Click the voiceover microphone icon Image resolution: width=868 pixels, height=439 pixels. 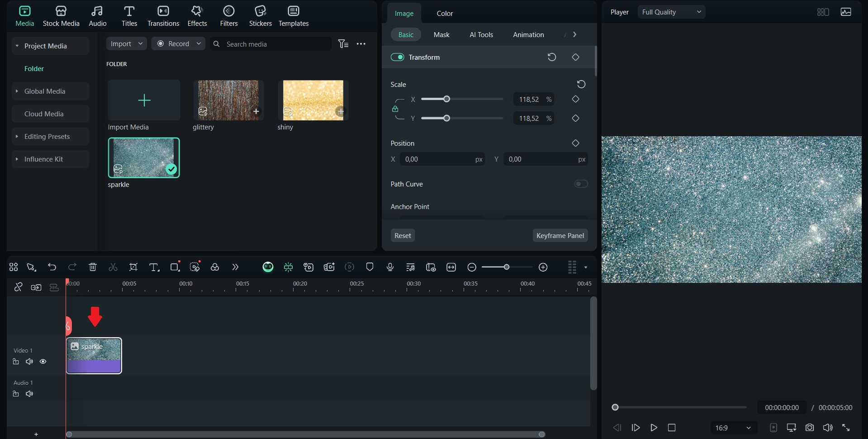tap(390, 267)
